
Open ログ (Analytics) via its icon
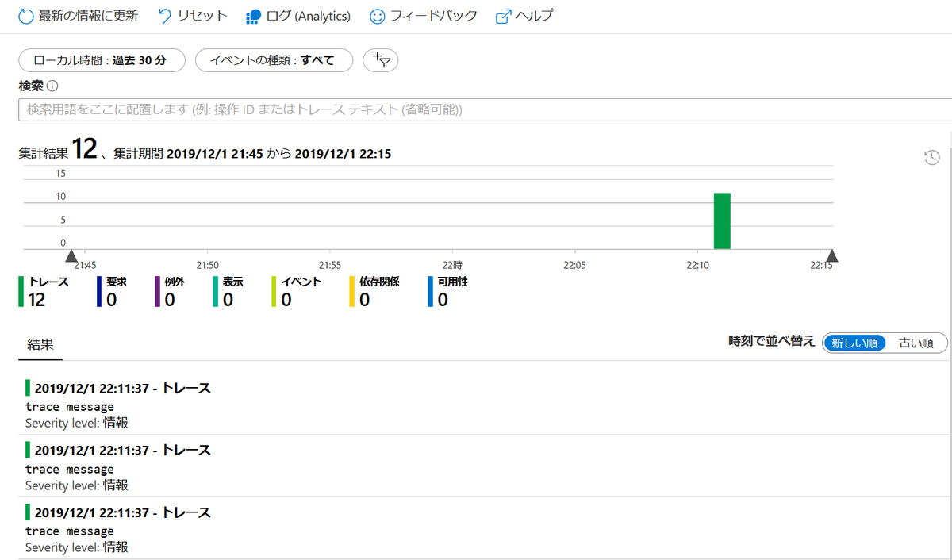coord(254,17)
